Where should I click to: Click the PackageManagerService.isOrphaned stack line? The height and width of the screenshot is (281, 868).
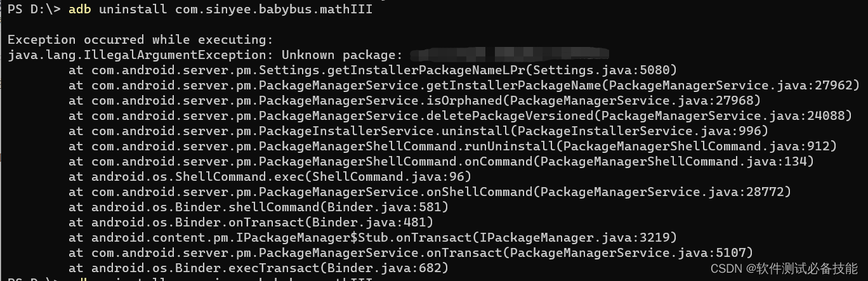click(415, 101)
